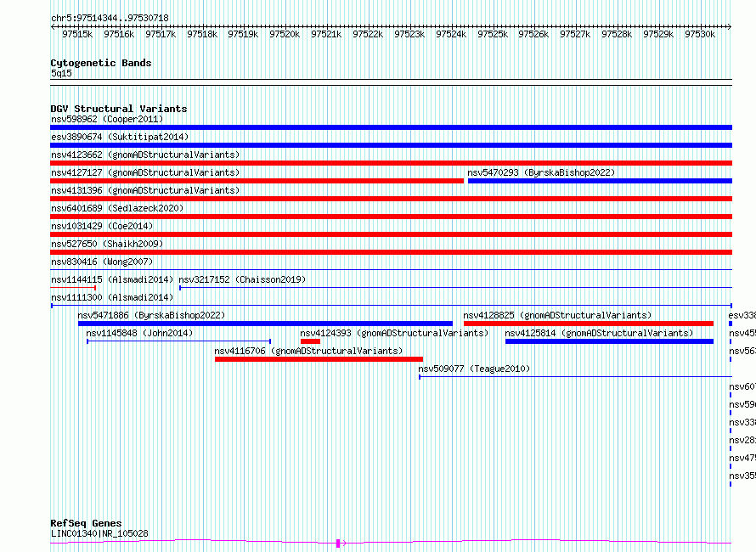756x552 pixels.
Task: Click the red bar of nsv4123662
Action: coord(391,163)
